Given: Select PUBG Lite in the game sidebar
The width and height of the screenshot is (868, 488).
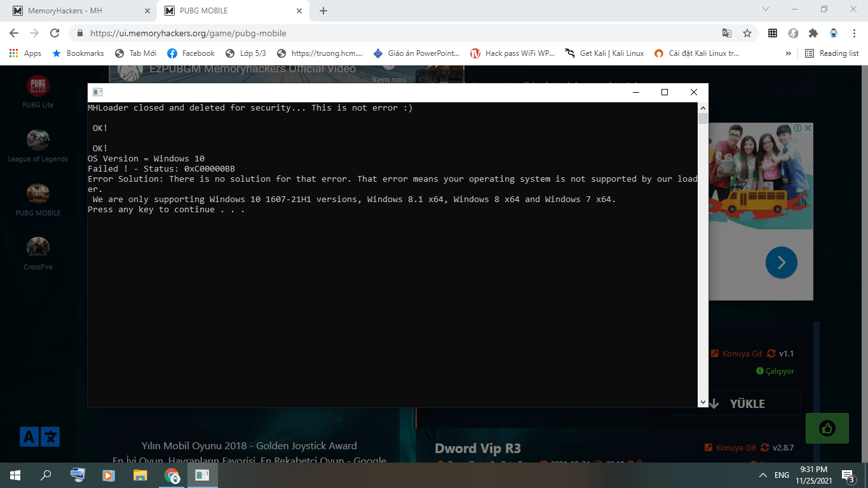Looking at the screenshot, I should (x=38, y=92).
